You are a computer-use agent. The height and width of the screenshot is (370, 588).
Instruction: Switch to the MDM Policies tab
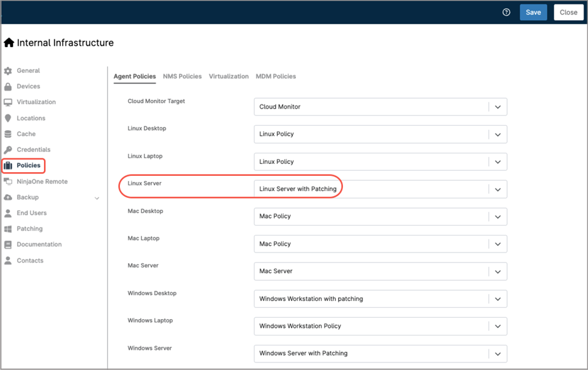(276, 76)
